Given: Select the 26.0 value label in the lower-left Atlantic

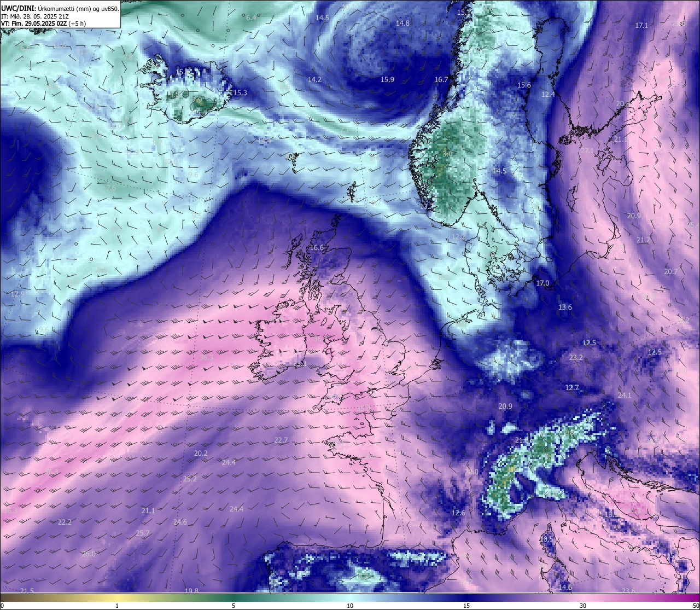Looking at the screenshot, I should click(89, 554).
